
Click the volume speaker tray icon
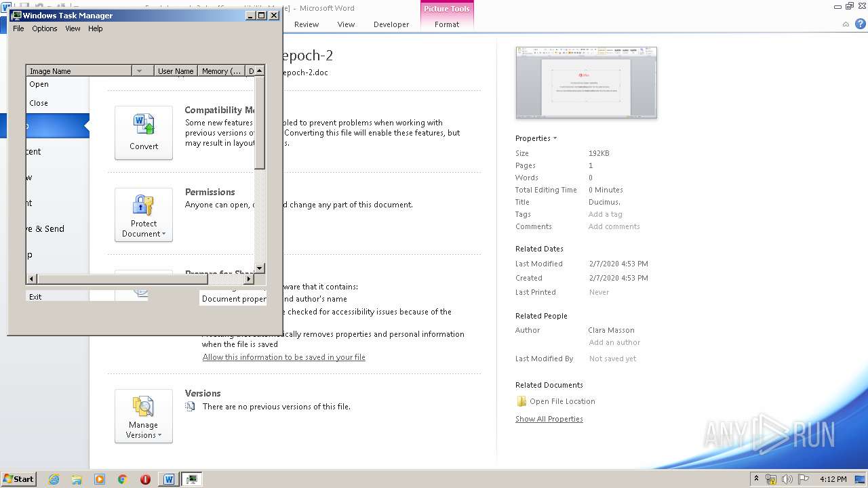pyautogui.click(x=787, y=479)
